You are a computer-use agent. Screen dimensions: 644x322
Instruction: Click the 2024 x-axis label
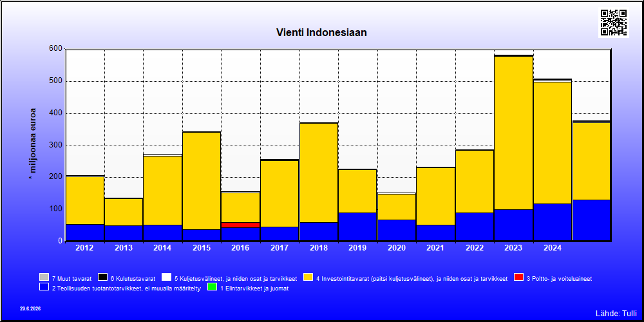(x=553, y=248)
